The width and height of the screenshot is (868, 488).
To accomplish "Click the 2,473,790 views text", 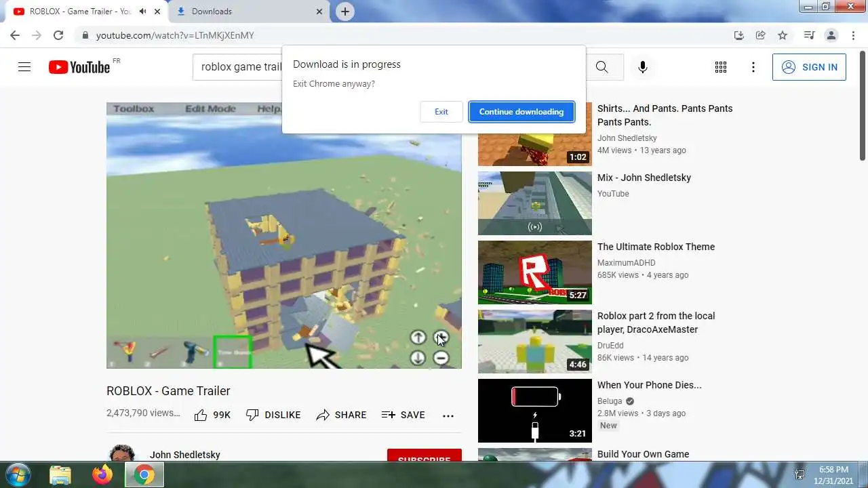I will [x=143, y=413].
